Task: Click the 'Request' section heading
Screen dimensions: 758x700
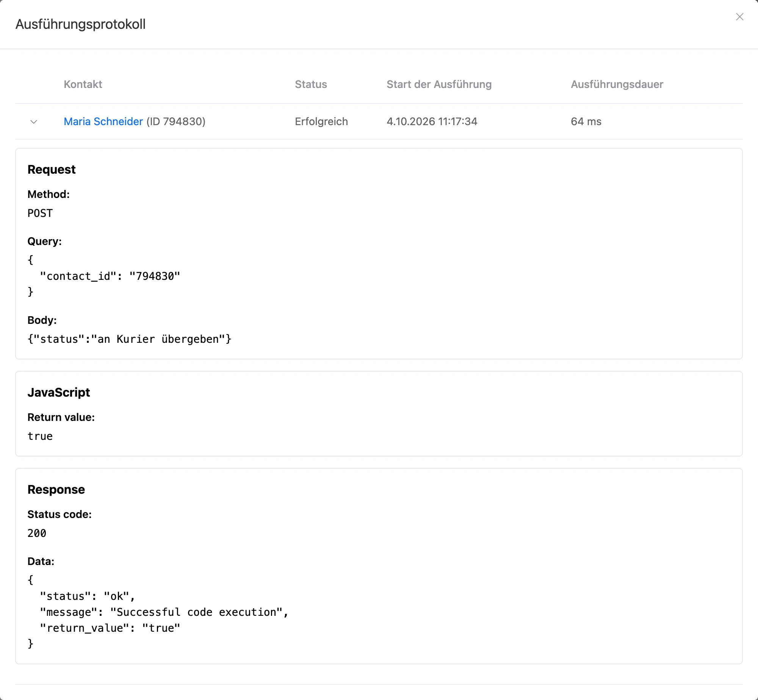Action: pos(52,170)
